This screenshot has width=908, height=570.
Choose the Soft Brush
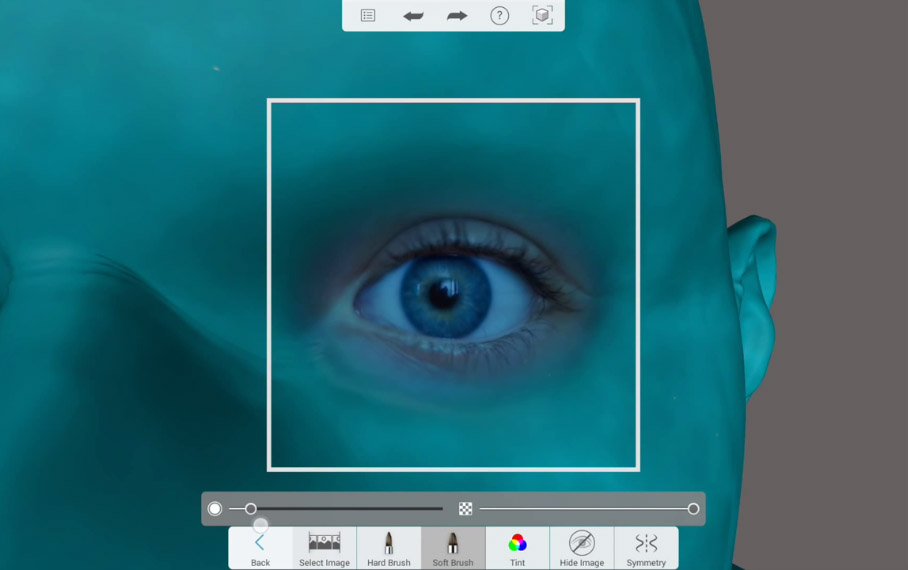click(453, 548)
